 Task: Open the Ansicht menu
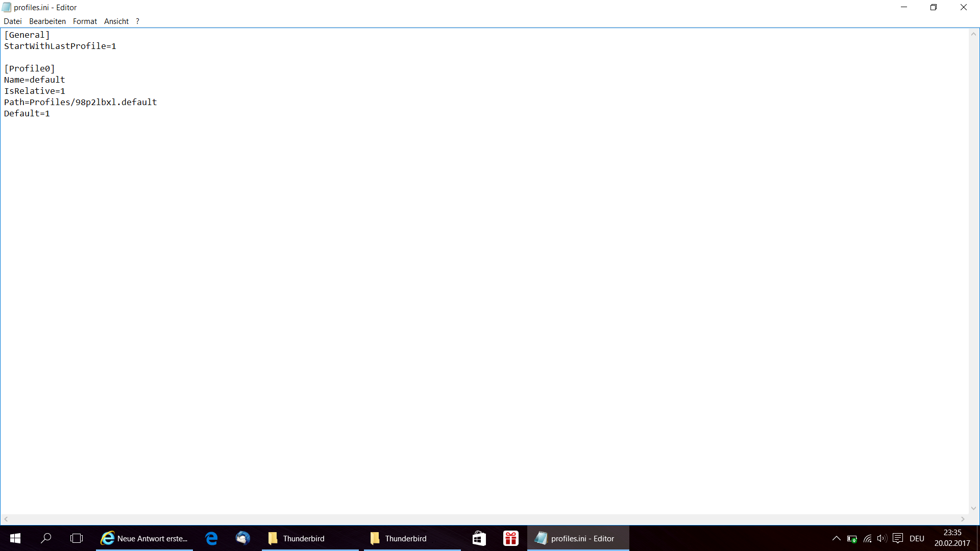[x=116, y=21]
